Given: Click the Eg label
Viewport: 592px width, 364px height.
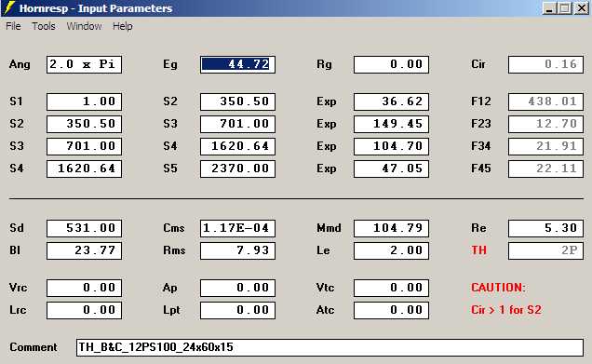Looking at the screenshot, I should click(170, 64).
